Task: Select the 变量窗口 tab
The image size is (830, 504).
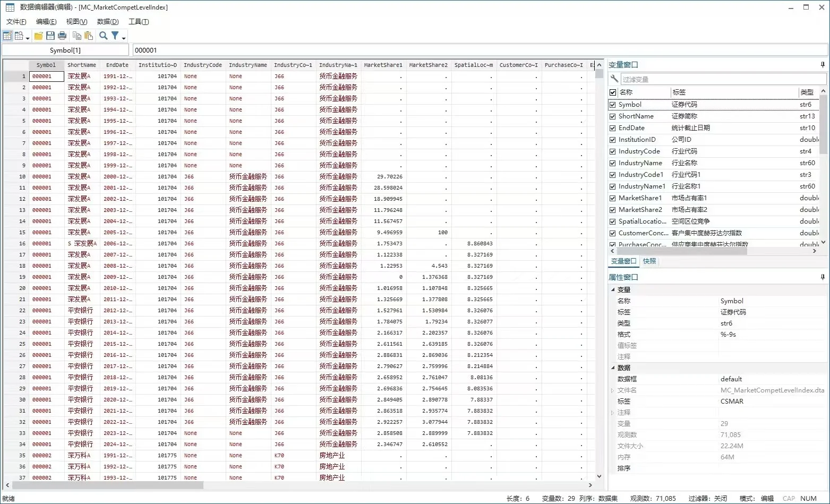Action: pos(623,261)
